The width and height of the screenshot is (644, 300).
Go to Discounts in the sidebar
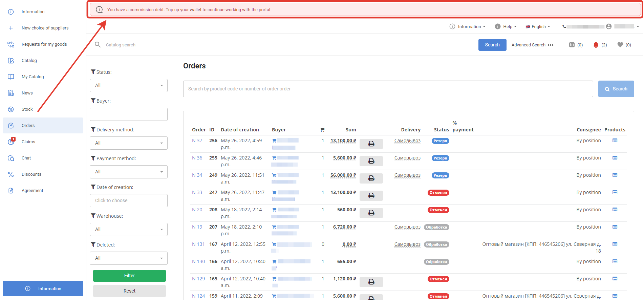(31, 174)
